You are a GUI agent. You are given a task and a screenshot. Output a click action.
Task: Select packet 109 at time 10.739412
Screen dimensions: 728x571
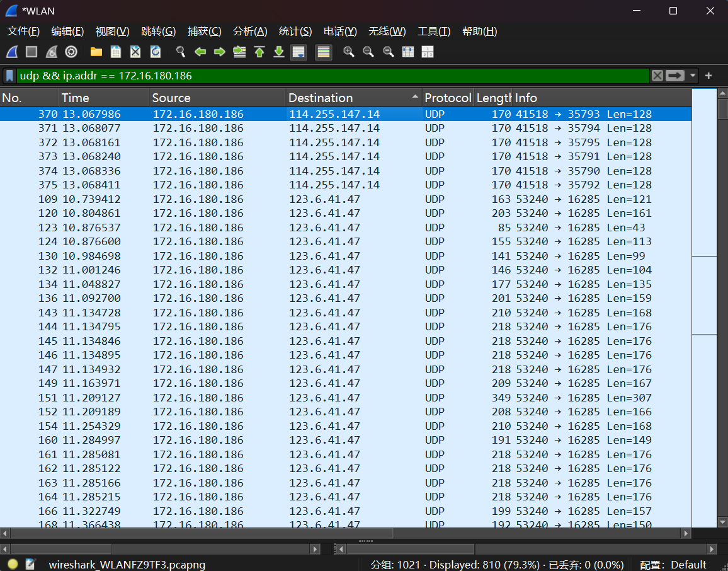[346, 199]
